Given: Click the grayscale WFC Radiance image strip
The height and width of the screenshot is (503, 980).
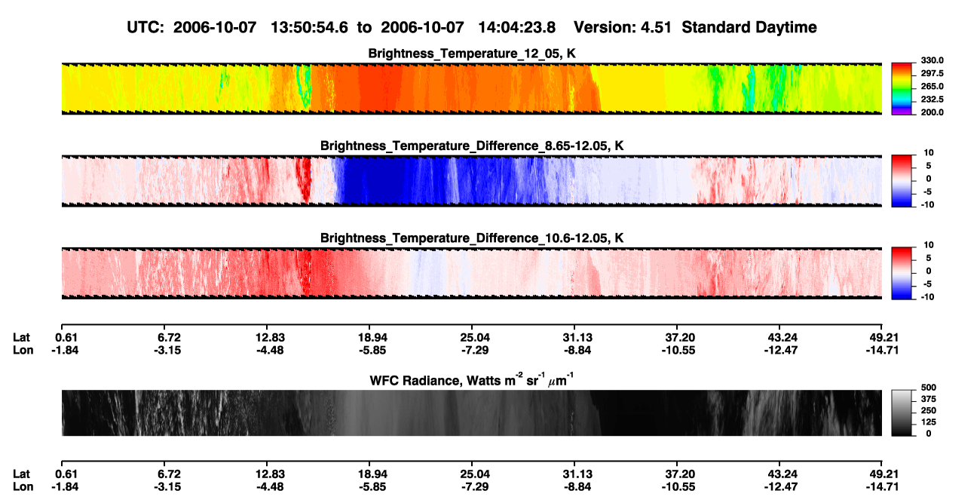Looking at the screenshot, I should pyautogui.click(x=471, y=413).
